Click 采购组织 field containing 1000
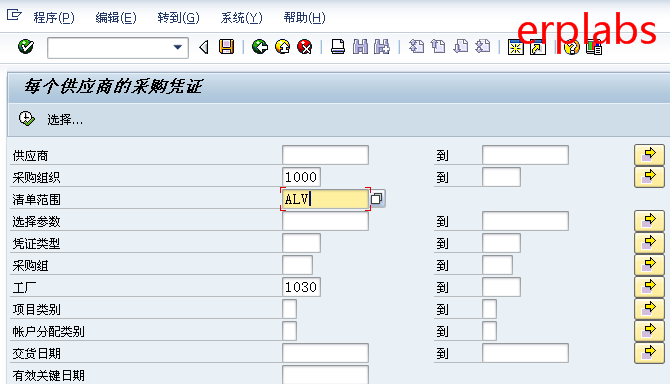The image size is (670, 384). (x=301, y=177)
